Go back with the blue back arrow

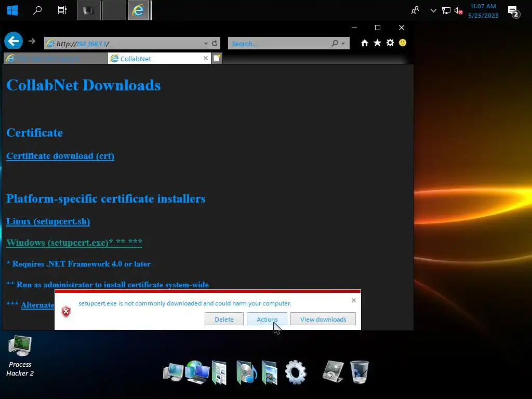pyautogui.click(x=14, y=41)
